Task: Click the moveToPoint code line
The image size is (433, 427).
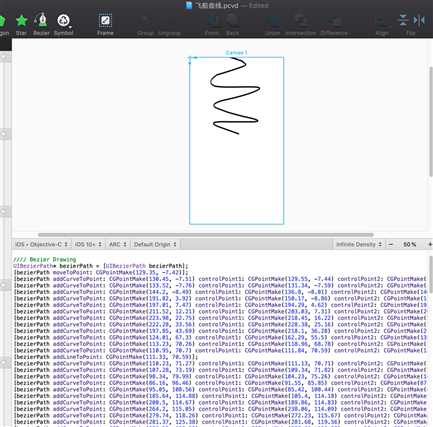Action: coord(101,272)
